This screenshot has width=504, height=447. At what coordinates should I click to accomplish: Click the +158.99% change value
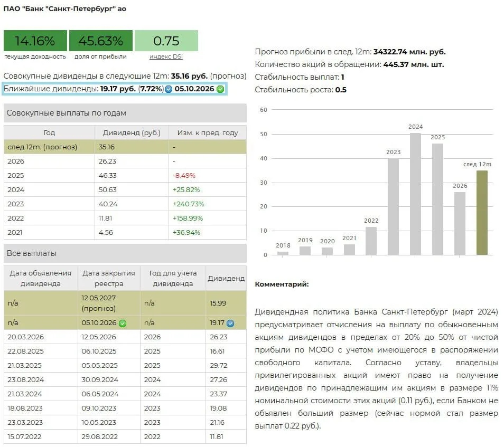pos(188,218)
